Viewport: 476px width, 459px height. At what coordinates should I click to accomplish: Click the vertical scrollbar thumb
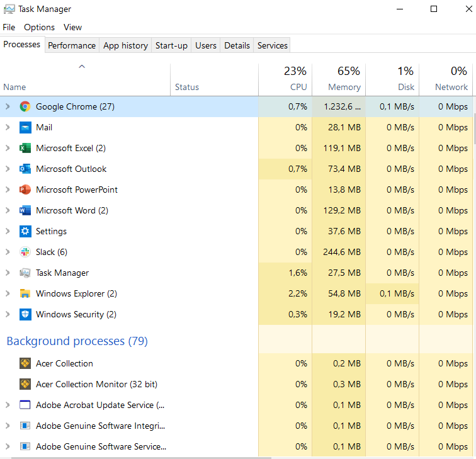click(x=475, y=129)
